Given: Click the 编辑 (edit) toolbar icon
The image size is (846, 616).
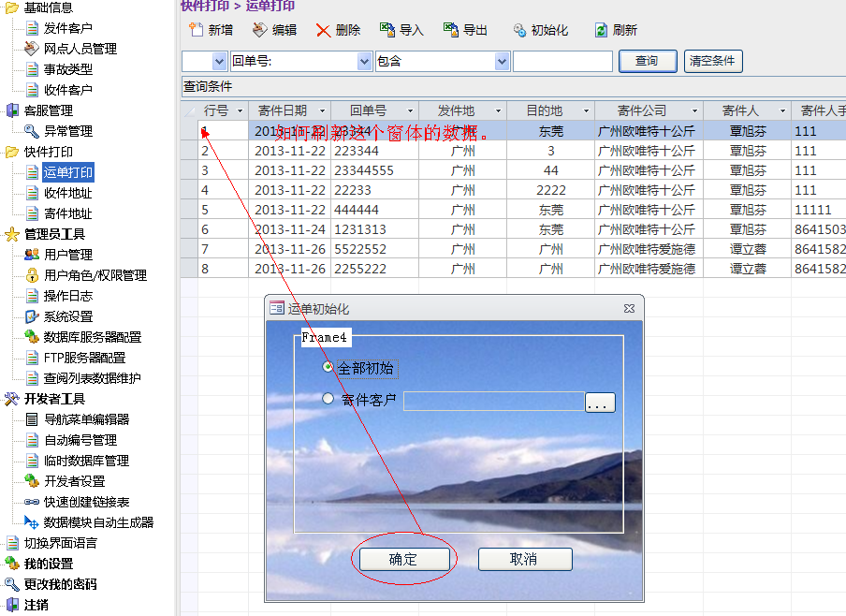Looking at the screenshot, I should coord(259,30).
